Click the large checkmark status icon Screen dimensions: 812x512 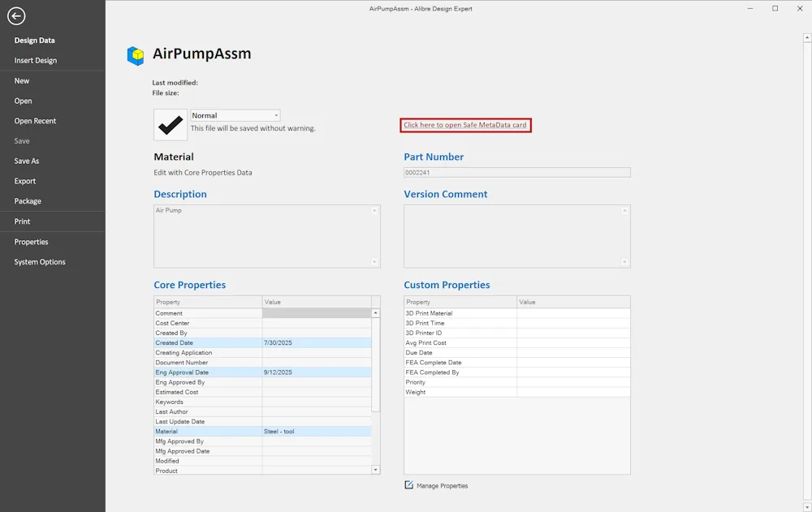(x=171, y=125)
